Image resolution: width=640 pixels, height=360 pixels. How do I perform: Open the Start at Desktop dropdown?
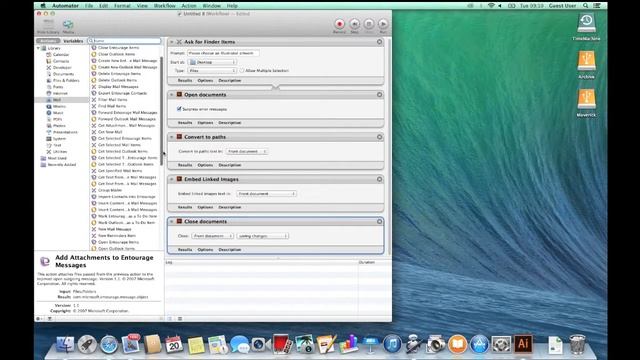(212, 62)
